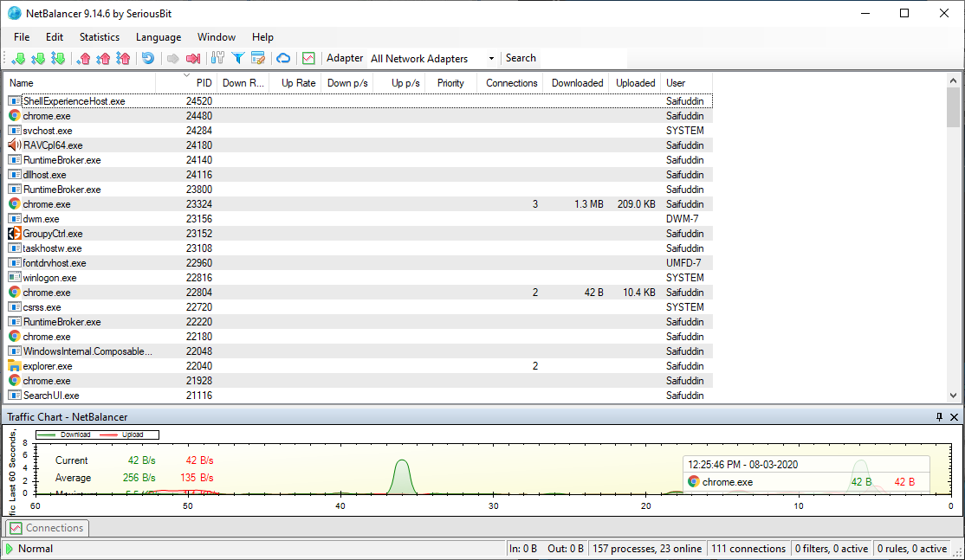Open the Window menu
The width and height of the screenshot is (965, 560).
coord(216,37)
